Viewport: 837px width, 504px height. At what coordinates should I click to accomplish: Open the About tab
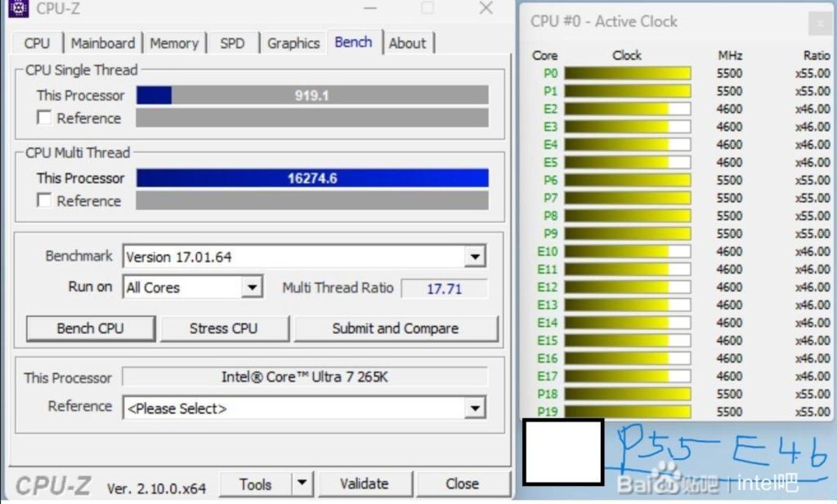[x=408, y=42]
